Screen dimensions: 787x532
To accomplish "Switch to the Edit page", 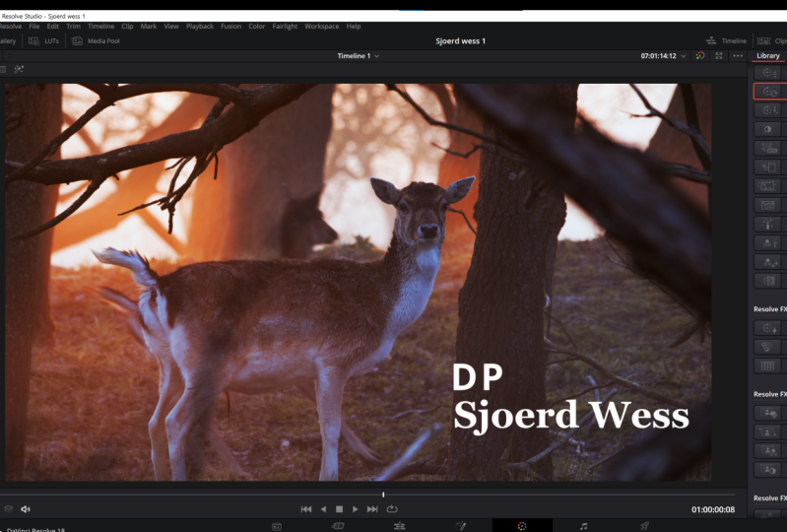I will point(400,526).
